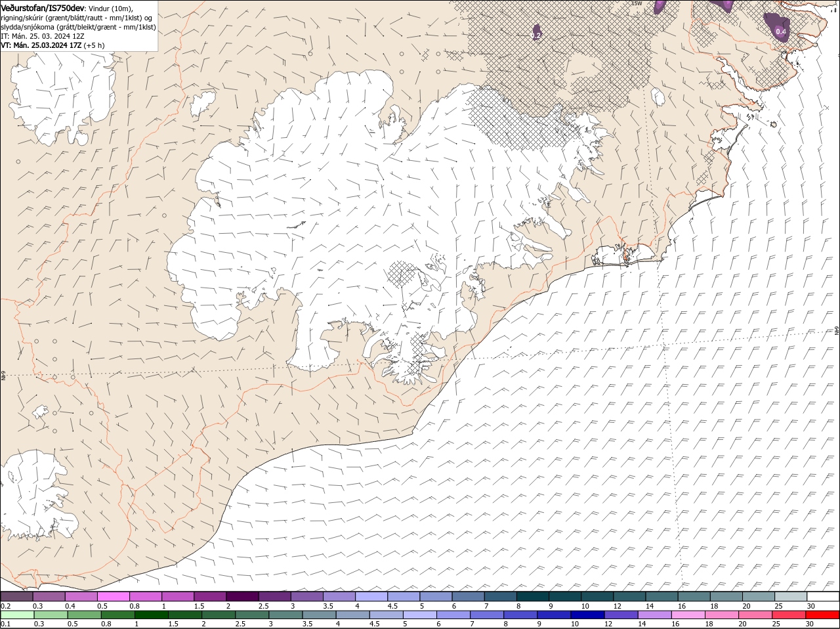The width and height of the screenshot is (840, 629).
Task: Pick the lower scale swatch between 9 and 10
Action: click(x=553, y=615)
